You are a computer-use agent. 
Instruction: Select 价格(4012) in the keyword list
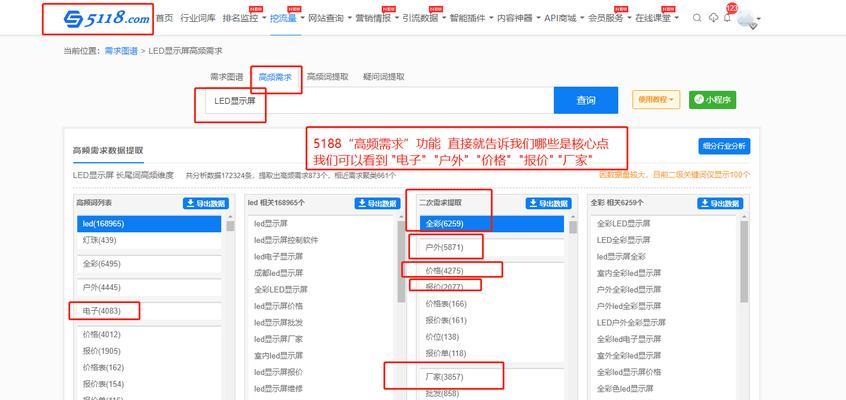point(149,335)
